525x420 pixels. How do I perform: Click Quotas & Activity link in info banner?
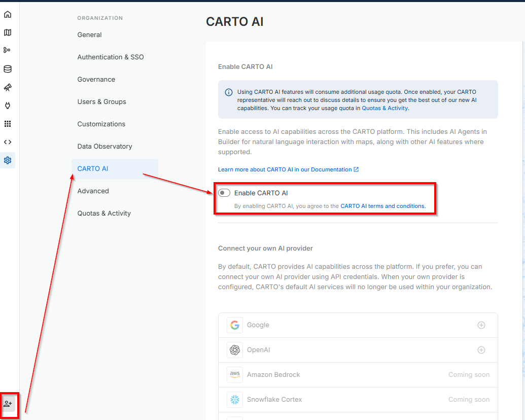tap(384, 108)
